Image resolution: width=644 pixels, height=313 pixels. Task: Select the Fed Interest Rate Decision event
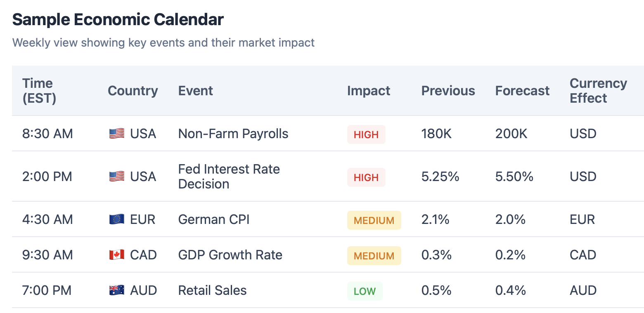pos(229,177)
